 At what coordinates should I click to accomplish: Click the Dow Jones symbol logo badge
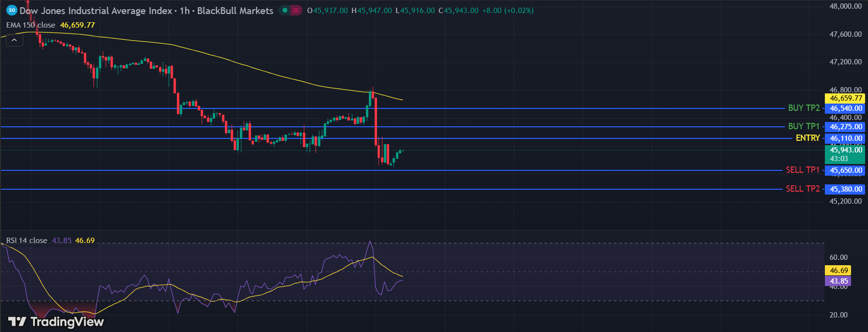click(12, 10)
